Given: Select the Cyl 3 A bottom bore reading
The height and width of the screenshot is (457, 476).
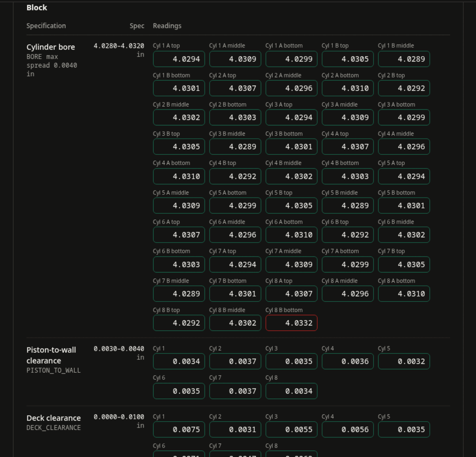Looking at the screenshot, I should pyautogui.click(x=404, y=117).
